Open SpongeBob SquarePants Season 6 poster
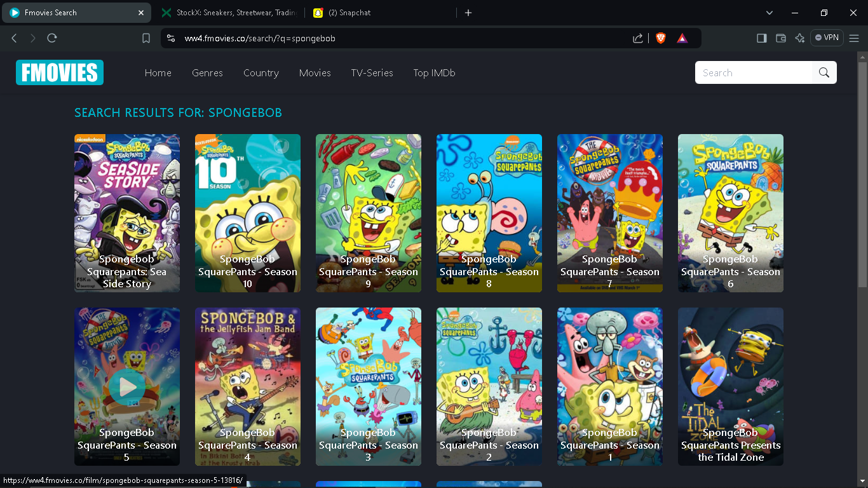The height and width of the screenshot is (488, 868). click(731, 213)
